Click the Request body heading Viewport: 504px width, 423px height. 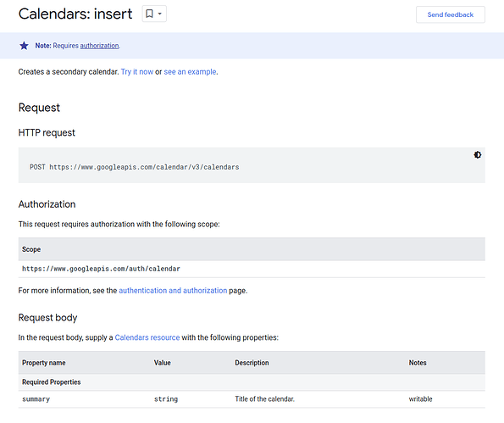[48, 318]
